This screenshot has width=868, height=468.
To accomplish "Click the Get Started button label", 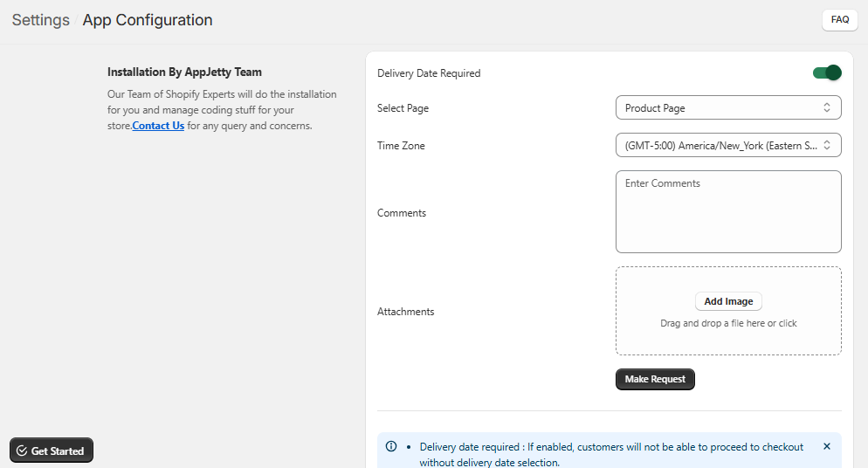I will (x=58, y=451).
